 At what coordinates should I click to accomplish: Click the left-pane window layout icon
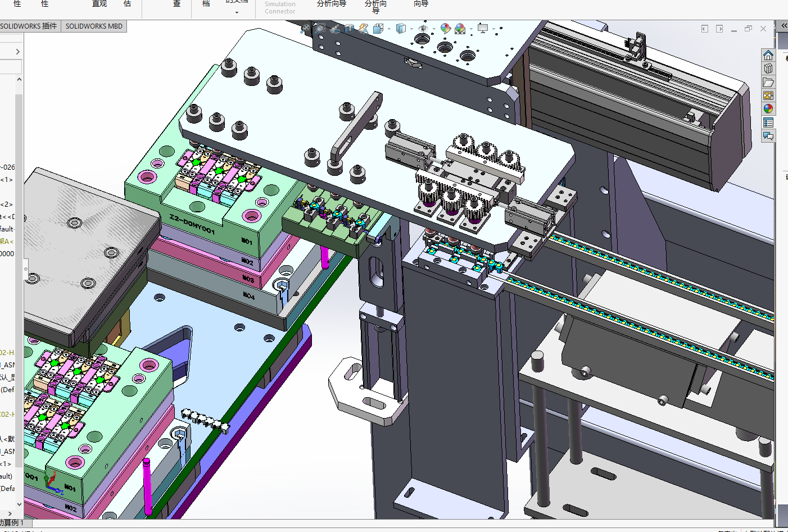705,29
